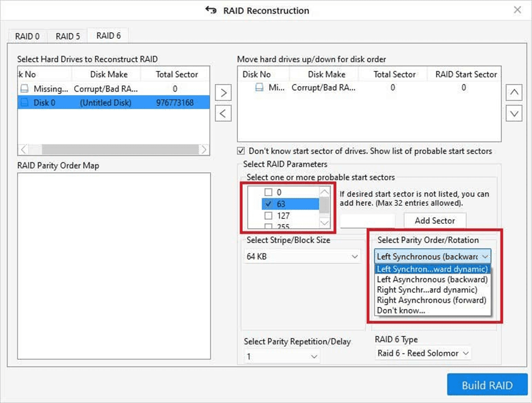Choose Left Synchron...ward dynamic option
Image resolution: width=532 pixels, height=403 pixels.
pyautogui.click(x=433, y=269)
